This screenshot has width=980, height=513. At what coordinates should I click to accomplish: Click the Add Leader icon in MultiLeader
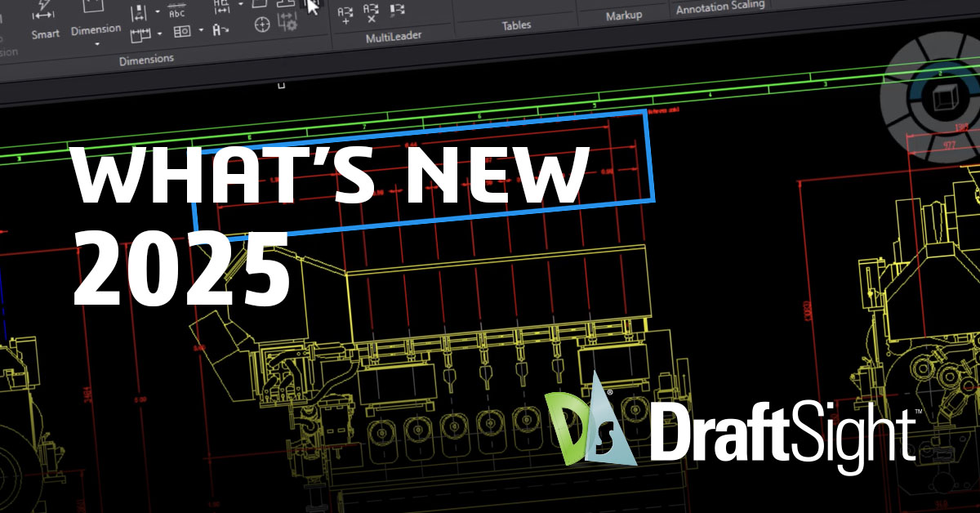click(346, 13)
